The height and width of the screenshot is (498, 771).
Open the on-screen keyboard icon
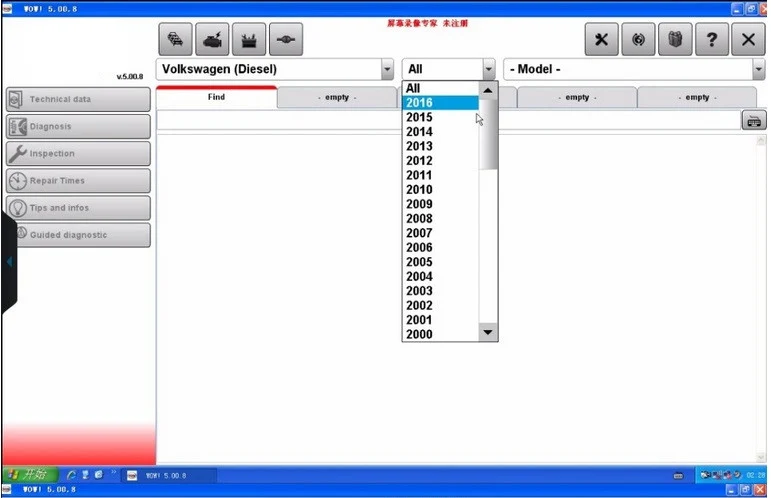(x=754, y=120)
